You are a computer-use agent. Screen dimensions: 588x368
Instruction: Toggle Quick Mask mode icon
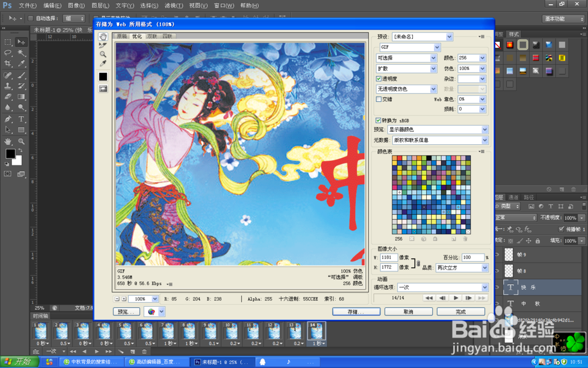pos(8,174)
